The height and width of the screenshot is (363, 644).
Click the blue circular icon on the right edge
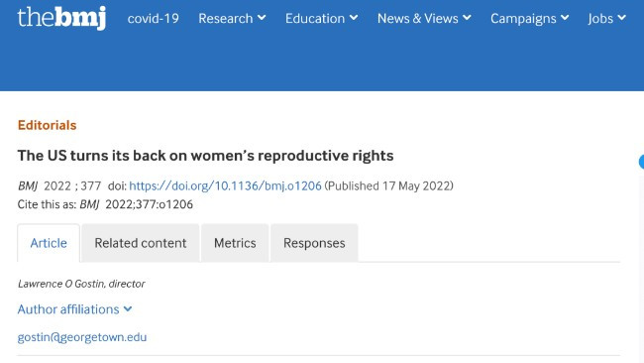click(641, 162)
